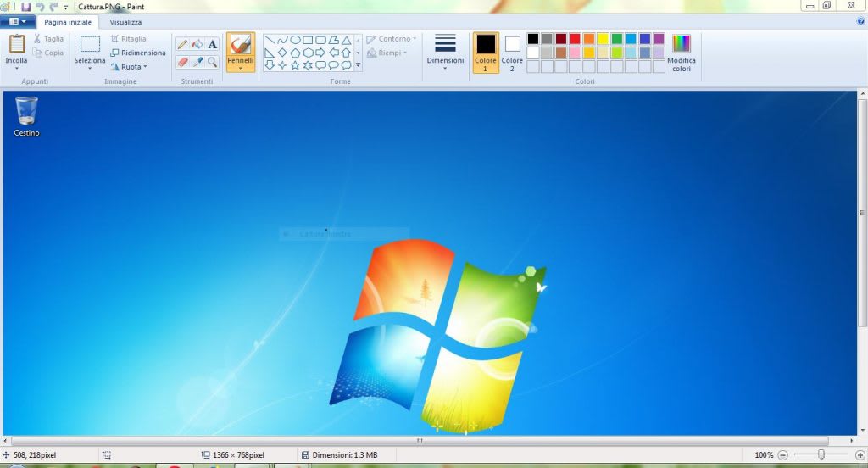This screenshot has height=468, width=868.
Task: Click the save icon in the title bar
Action: 25,7
